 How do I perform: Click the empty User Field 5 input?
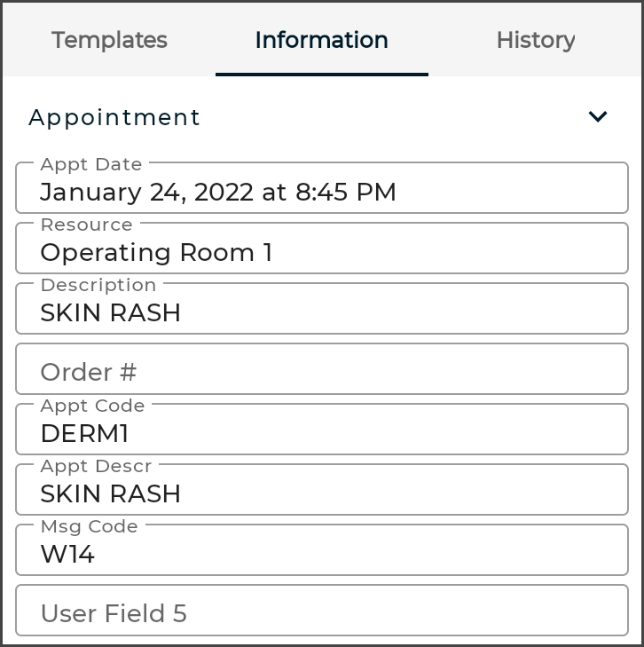321,613
